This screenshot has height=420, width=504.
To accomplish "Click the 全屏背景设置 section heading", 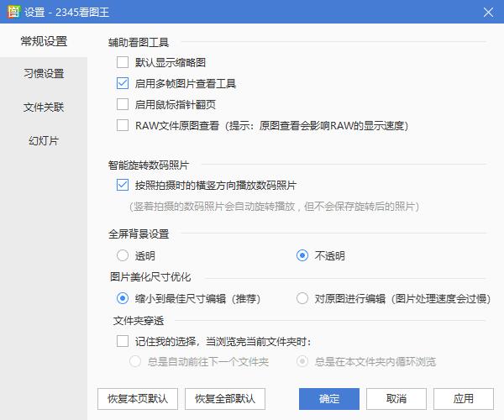I will pyautogui.click(x=139, y=234).
